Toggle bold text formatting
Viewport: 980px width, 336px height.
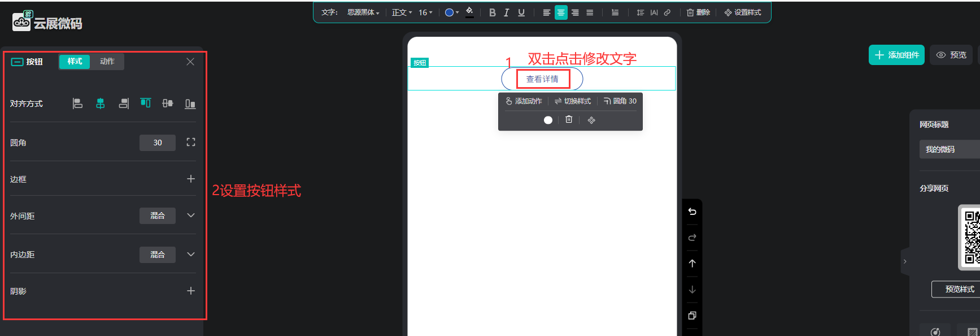click(492, 12)
